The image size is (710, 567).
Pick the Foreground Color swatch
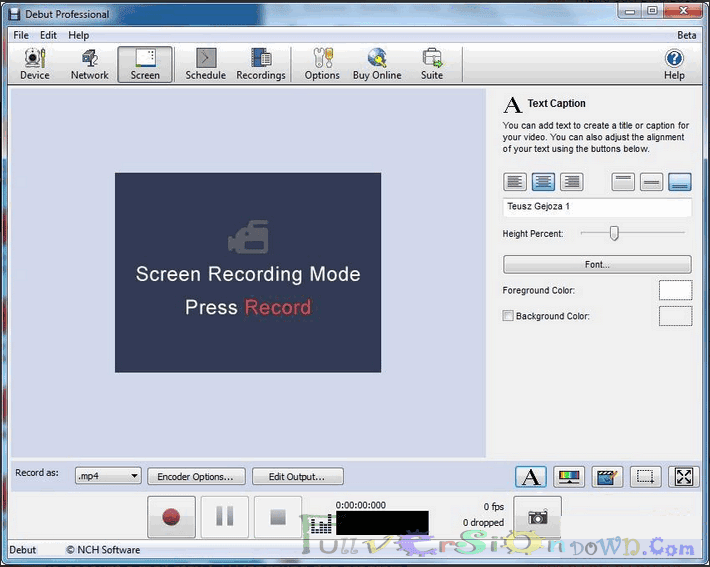[675, 290]
